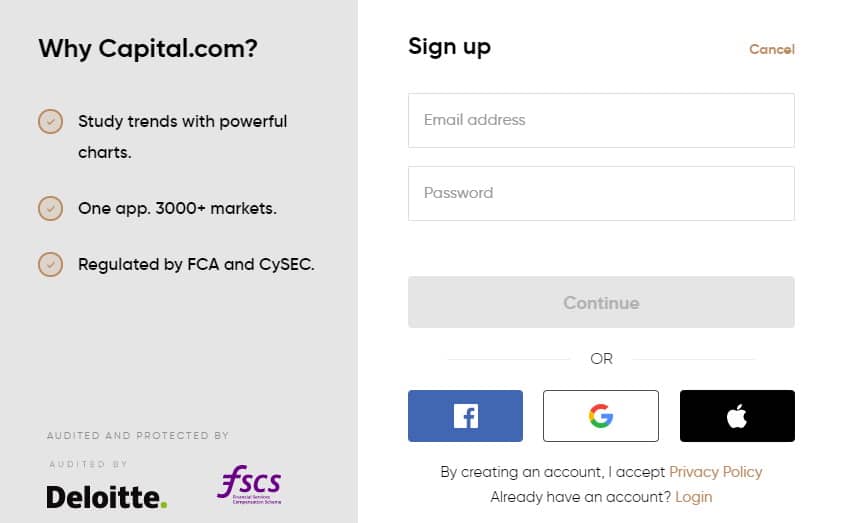Focus the Email address field

pos(601,120)
